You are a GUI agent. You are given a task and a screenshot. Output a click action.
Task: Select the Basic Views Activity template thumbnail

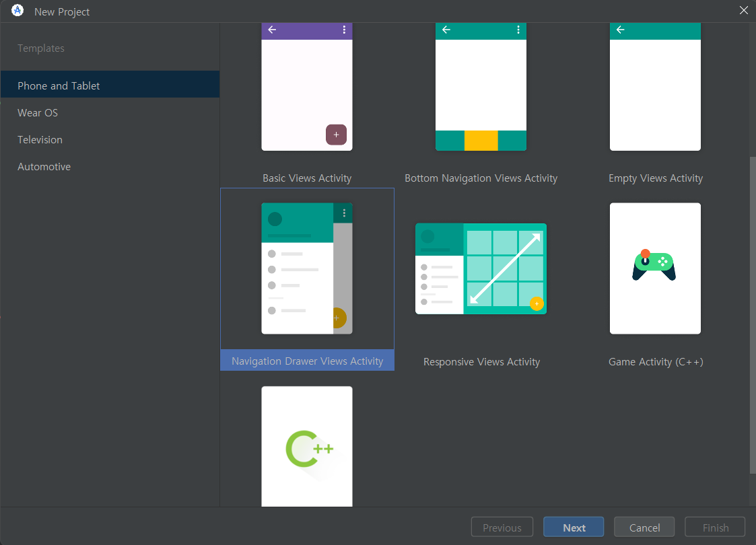coord(307,87)
